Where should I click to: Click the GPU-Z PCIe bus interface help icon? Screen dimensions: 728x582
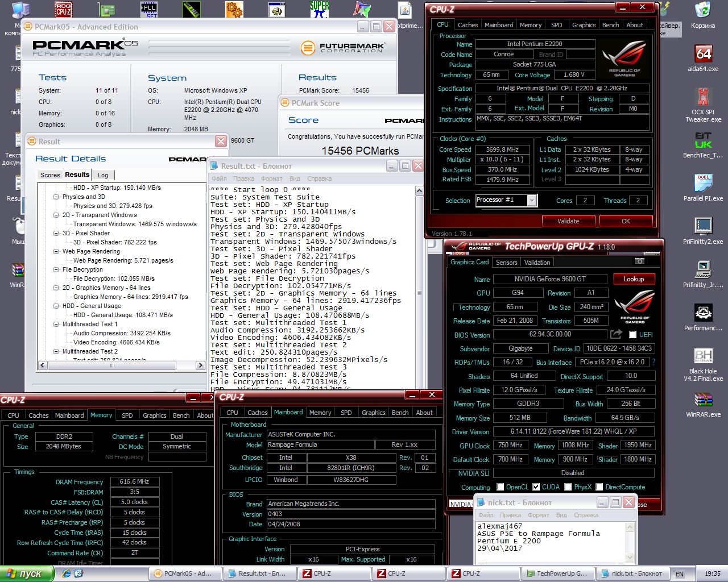coord(653,362)
